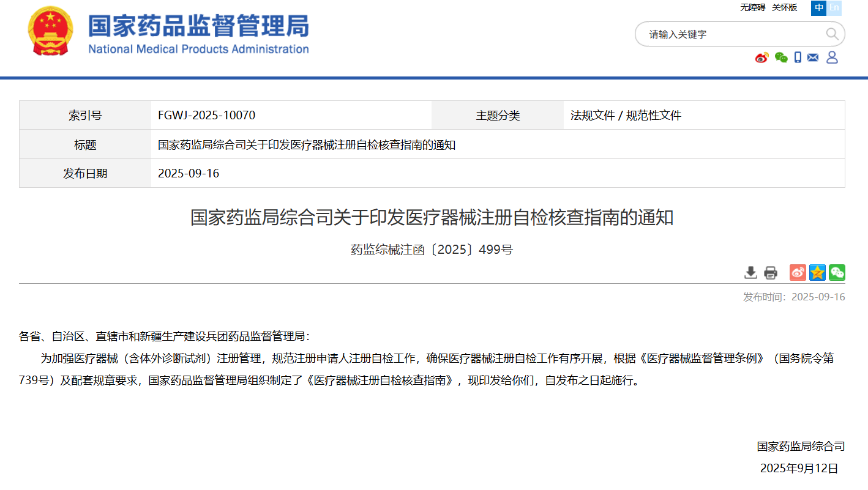Select the 中 Chinese language option
Screen dimensions: 868x490
818,8
